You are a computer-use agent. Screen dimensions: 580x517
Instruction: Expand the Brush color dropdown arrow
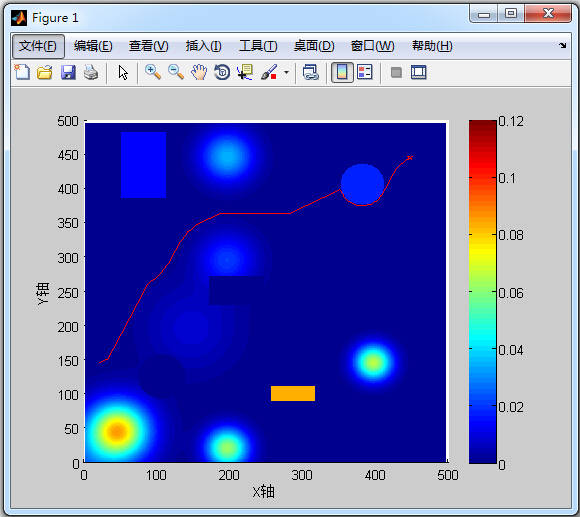(x=286, y=72)
